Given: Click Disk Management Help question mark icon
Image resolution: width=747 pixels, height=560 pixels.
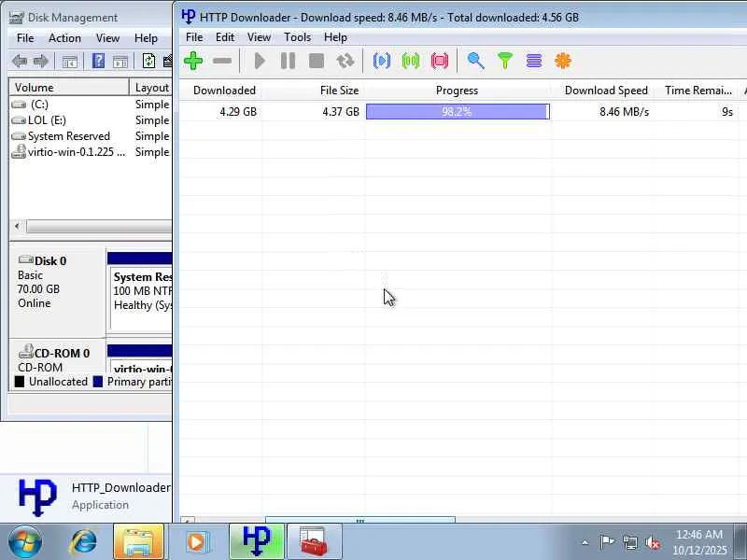Looking at the screenshot, I should point(98,61).
